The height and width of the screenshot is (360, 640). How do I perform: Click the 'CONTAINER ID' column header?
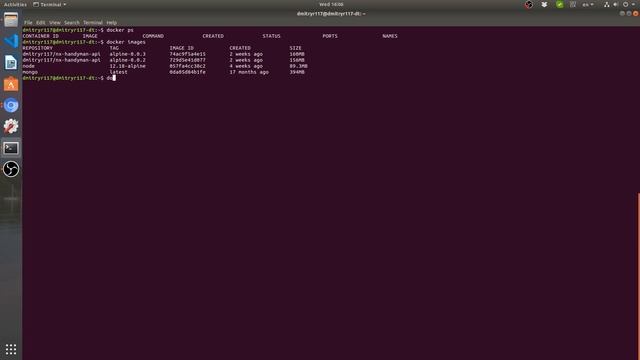pos(40,36)
